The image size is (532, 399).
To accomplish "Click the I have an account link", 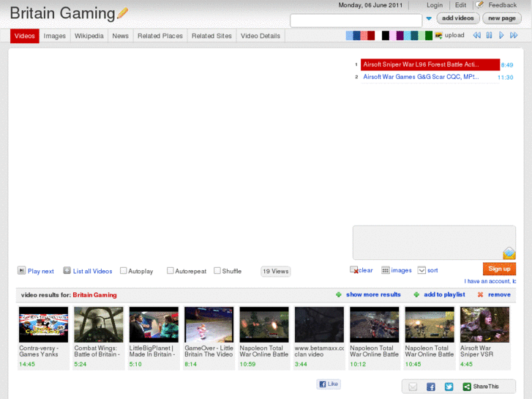I will 490,281.
